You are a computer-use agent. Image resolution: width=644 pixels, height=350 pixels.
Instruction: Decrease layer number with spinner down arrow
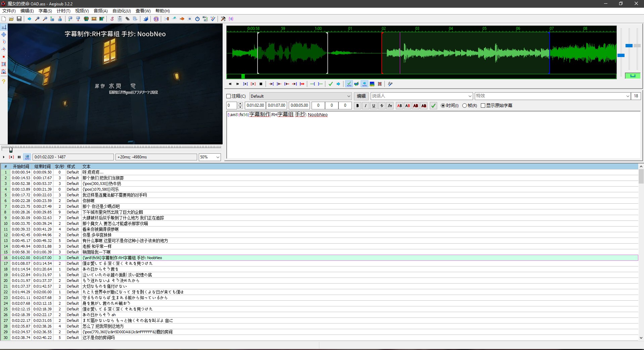[240, 107]
